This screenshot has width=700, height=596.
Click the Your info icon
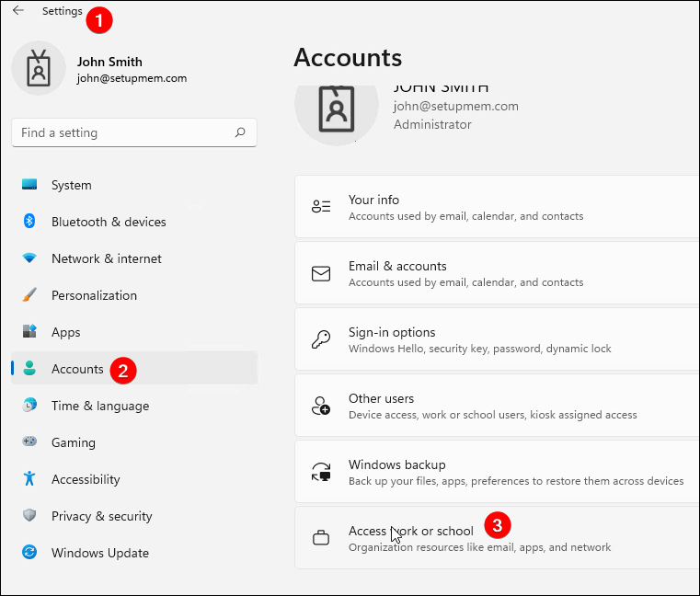pyautogui.click(x=321, y=206)
